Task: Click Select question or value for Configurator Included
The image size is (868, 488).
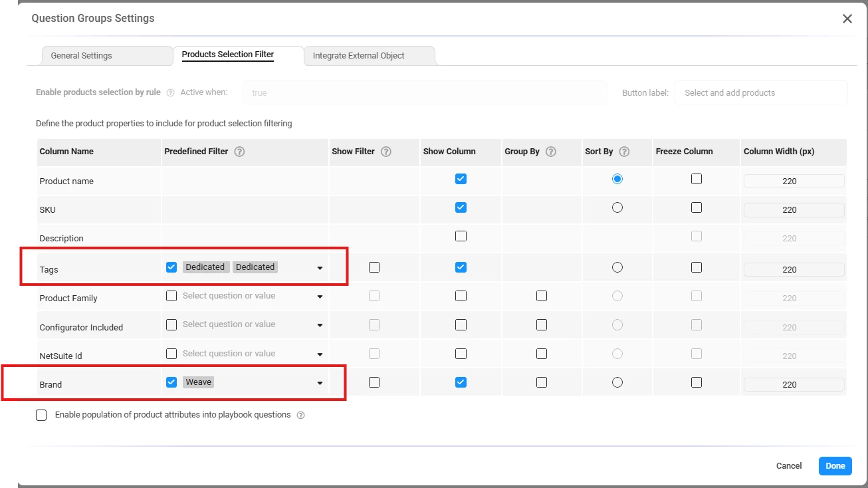Action: [229, 324]
